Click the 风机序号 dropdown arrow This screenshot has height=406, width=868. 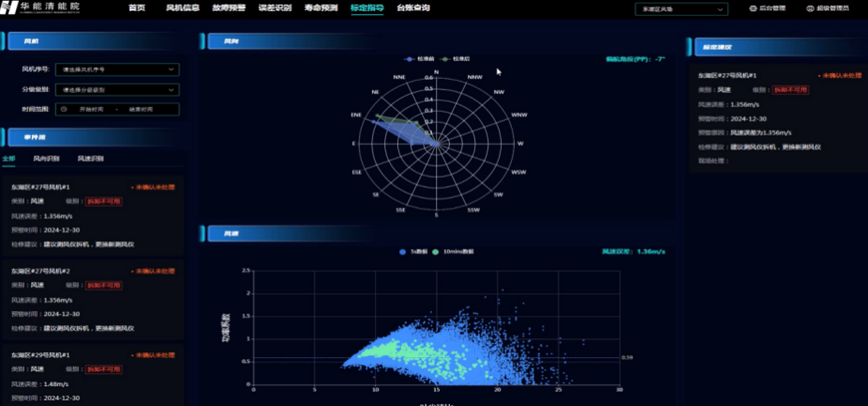171,70
